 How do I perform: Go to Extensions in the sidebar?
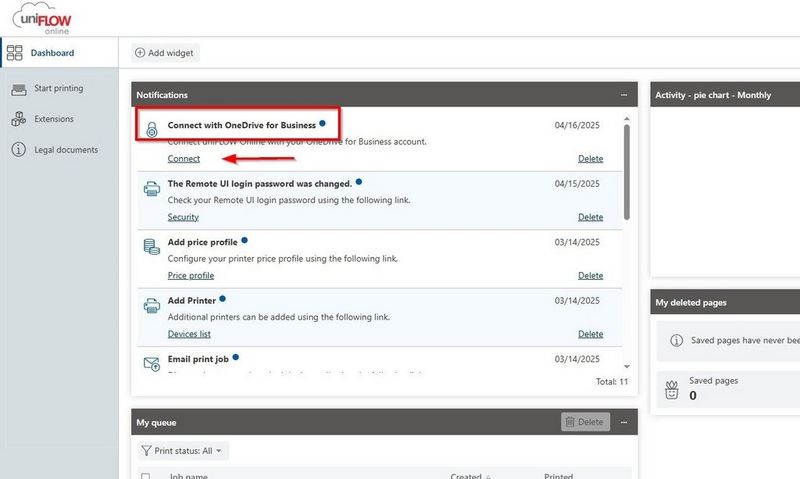click(x=53, y=119)
